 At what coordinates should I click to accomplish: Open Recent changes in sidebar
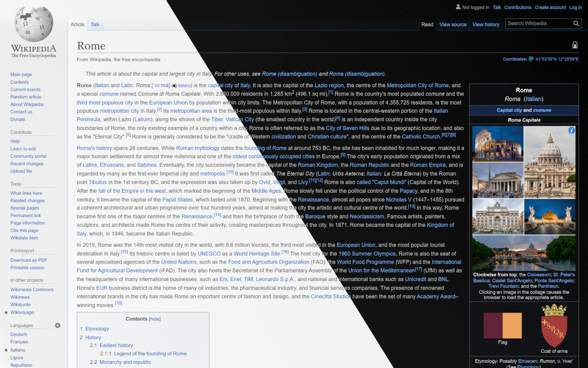pos(27,164)
